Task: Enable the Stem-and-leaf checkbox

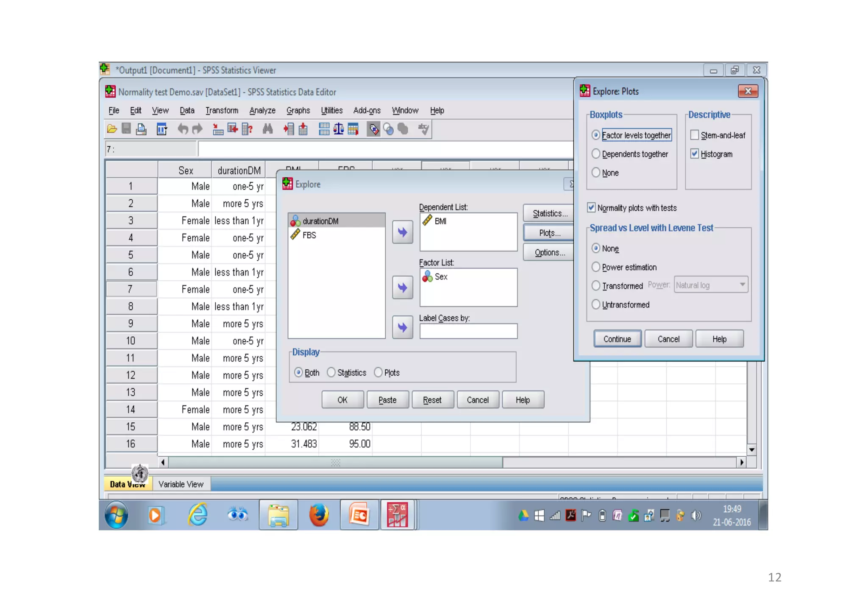Action: coord(694,135)
